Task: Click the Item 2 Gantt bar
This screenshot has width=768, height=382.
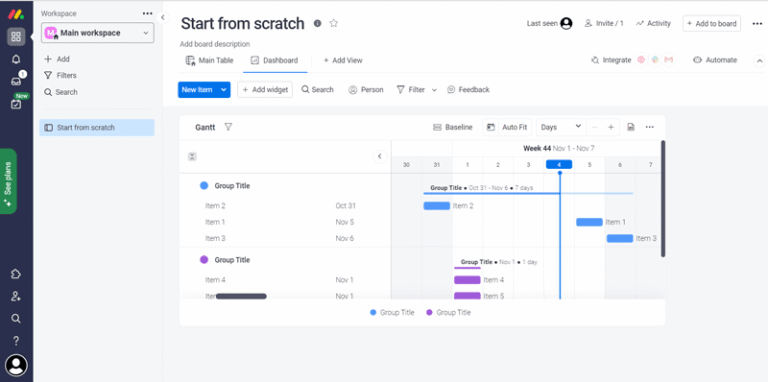Action: click(436, 206)
